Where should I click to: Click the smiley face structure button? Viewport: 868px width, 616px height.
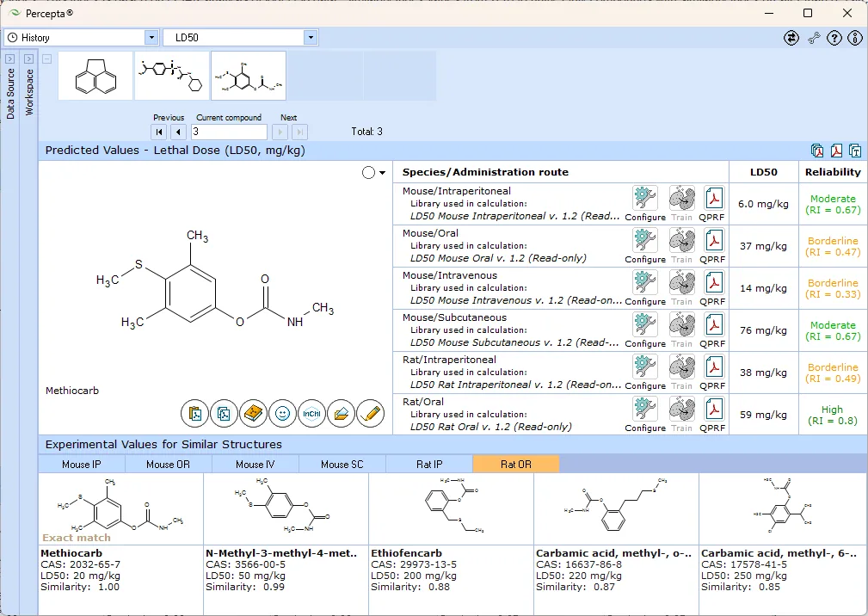(x=282, y=414)
